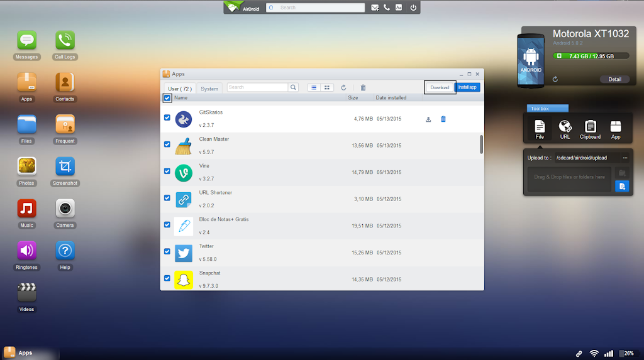Switch to grid view in Apps
The image size is (644, 360).
tap(327, 88)
